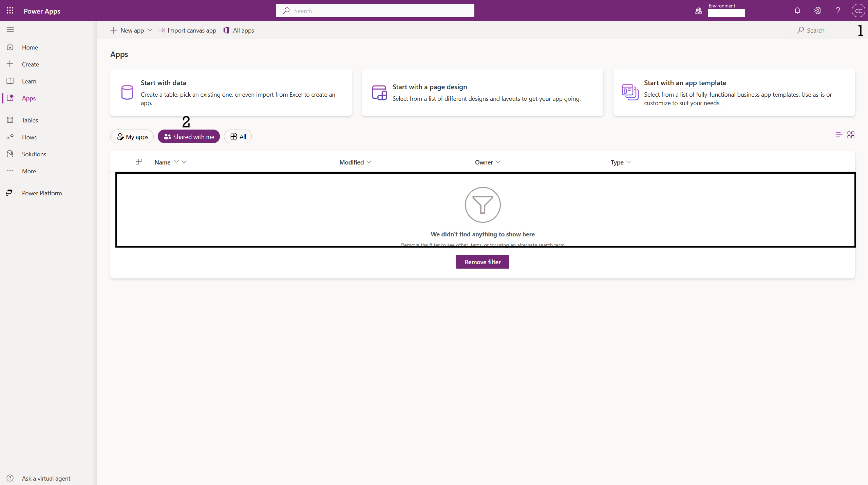Open Import canvas app

pyautogui.click(x=187, y=30)
